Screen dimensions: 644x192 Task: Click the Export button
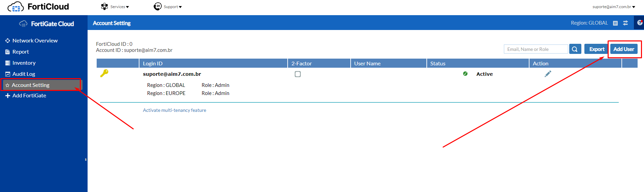597,49
